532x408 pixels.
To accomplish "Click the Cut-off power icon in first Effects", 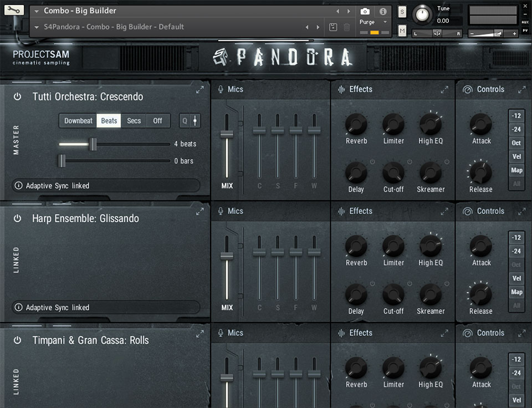I will [410, 162].
